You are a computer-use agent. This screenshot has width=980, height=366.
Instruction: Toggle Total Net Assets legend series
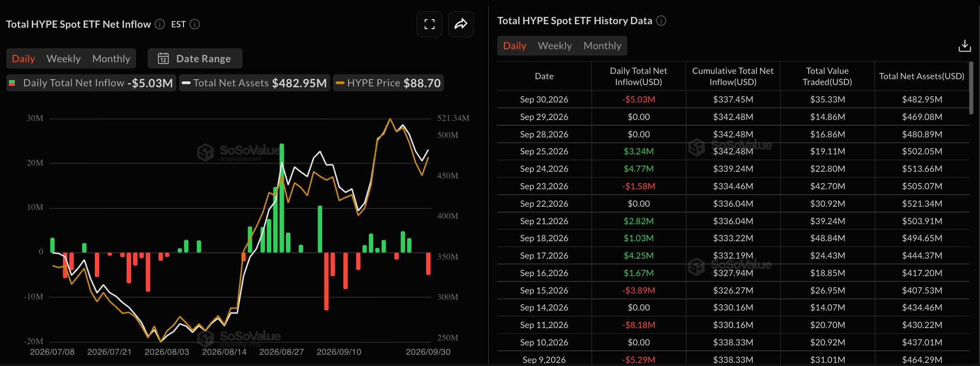255,83
